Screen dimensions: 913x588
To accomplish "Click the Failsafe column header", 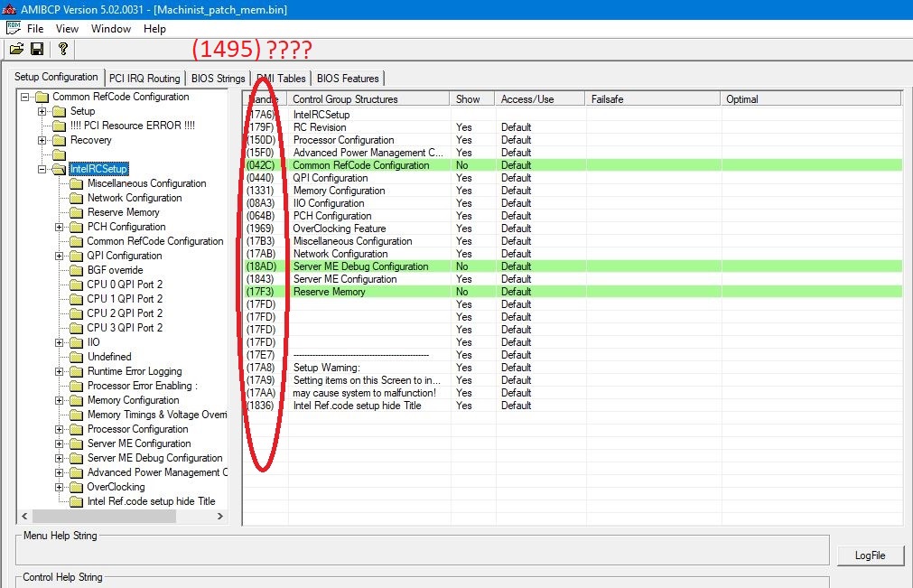I will (x=652, y=99).
